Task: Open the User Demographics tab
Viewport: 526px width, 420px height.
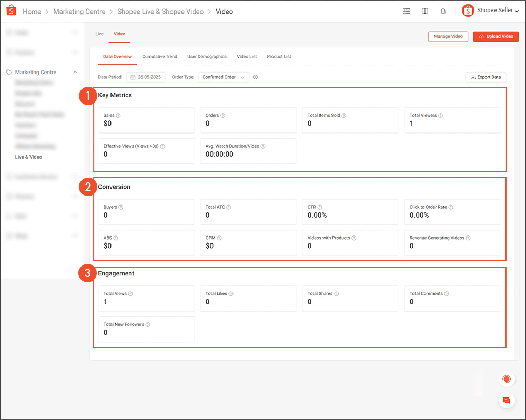Action: pos(207,57)
